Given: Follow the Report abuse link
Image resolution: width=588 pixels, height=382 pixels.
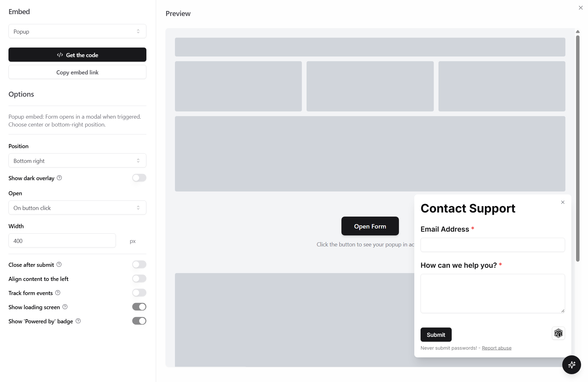Looking at the screenshot, I should pyautogui.click(x=497, y=348).
